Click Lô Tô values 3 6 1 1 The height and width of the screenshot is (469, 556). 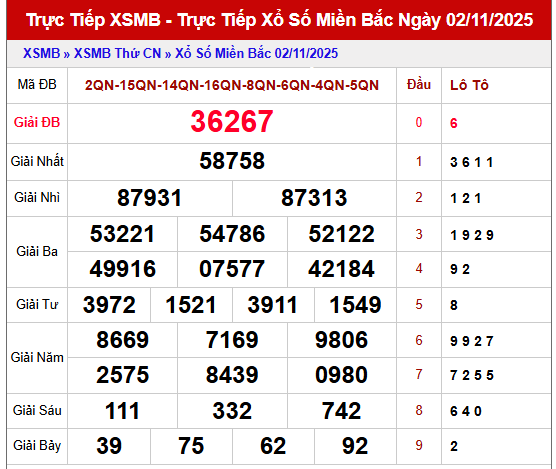[472, 162]
